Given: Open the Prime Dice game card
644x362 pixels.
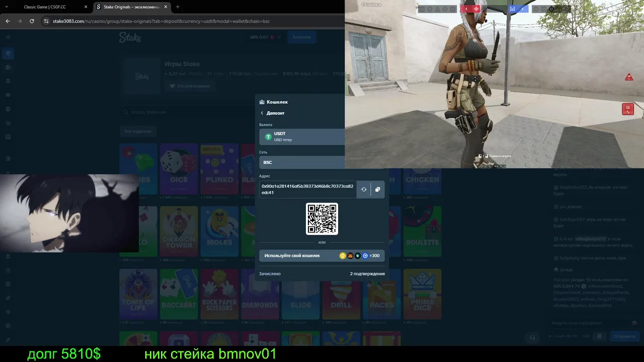Looking at the screenshot, I should (422, 294).
